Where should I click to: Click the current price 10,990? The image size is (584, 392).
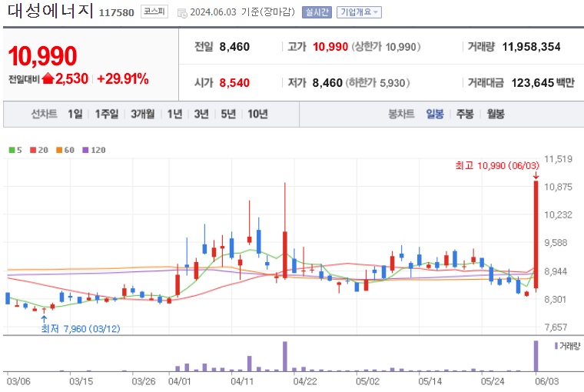[x=42, y=56]
